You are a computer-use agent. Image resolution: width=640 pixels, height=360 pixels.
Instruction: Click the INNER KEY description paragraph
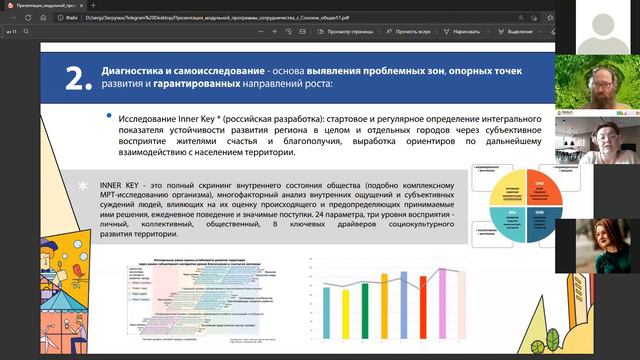pos(277,209)
